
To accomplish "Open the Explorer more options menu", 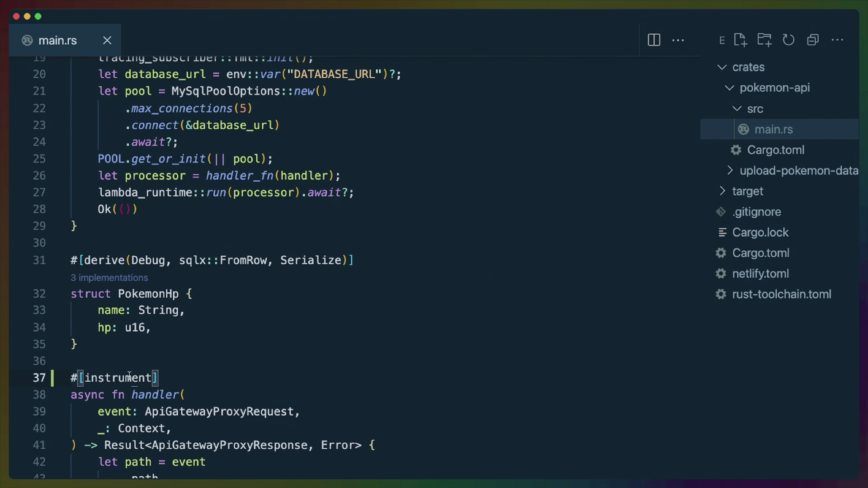I will [x=838, y=40].
